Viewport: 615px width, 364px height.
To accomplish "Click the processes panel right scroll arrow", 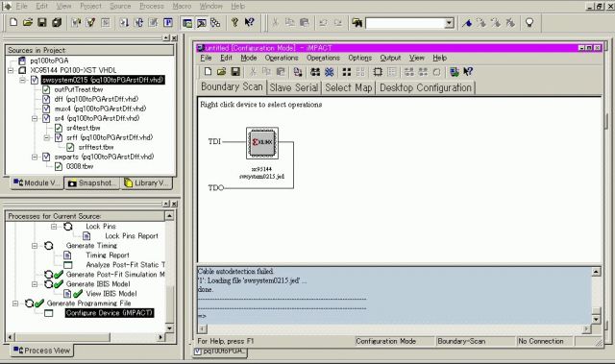I will pos(160,337).
